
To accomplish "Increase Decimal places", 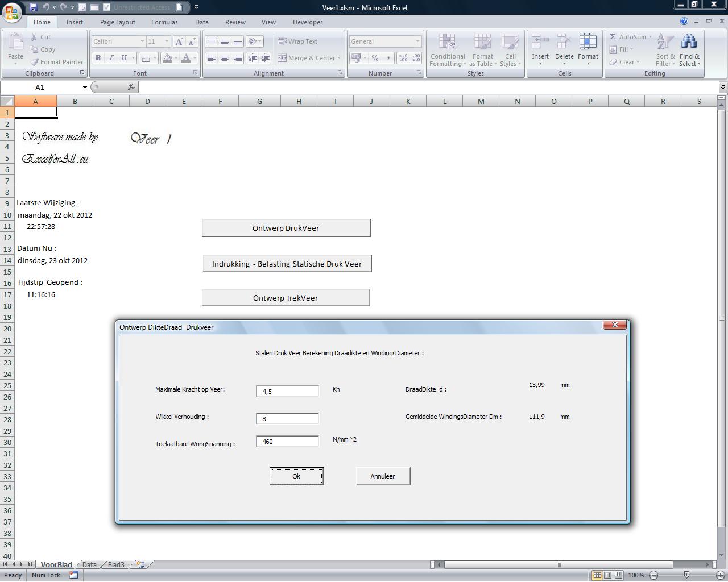I will pos(403,58).
